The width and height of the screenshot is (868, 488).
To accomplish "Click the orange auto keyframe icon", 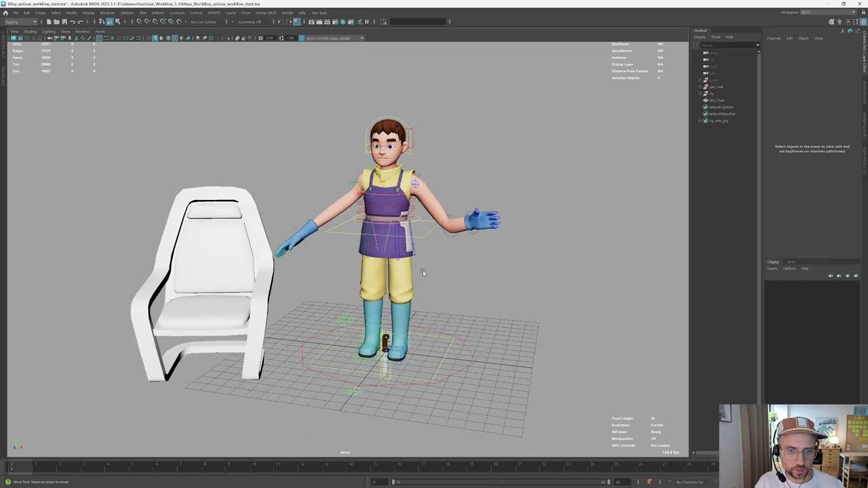I will 649,482.
